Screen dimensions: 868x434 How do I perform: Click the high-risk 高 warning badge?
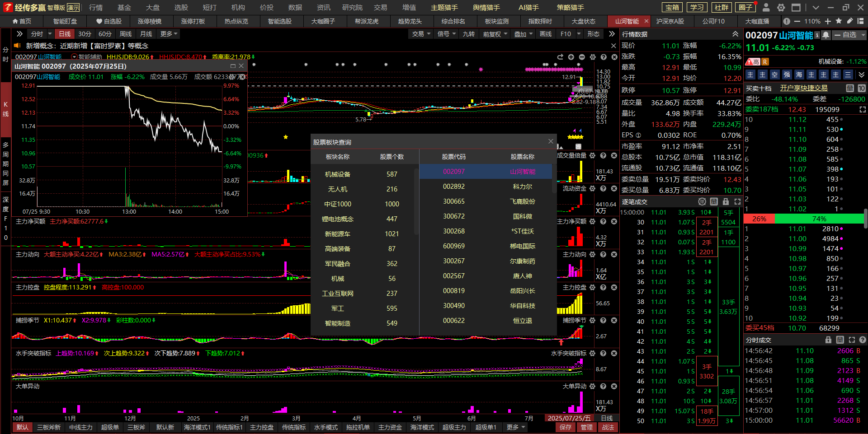coord(753,62)
